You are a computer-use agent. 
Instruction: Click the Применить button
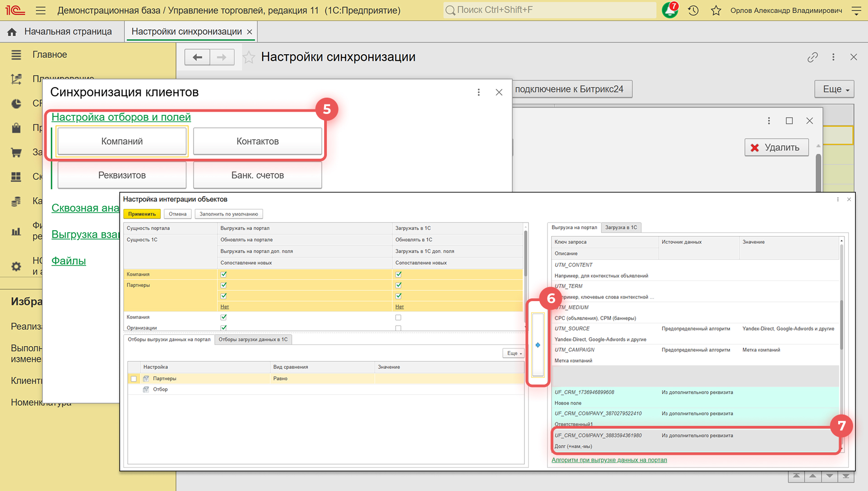[x=142, y=214]
